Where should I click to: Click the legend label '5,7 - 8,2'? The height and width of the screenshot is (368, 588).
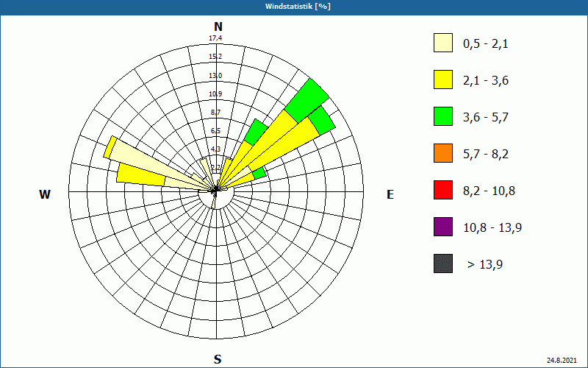[x=486, y=155]
